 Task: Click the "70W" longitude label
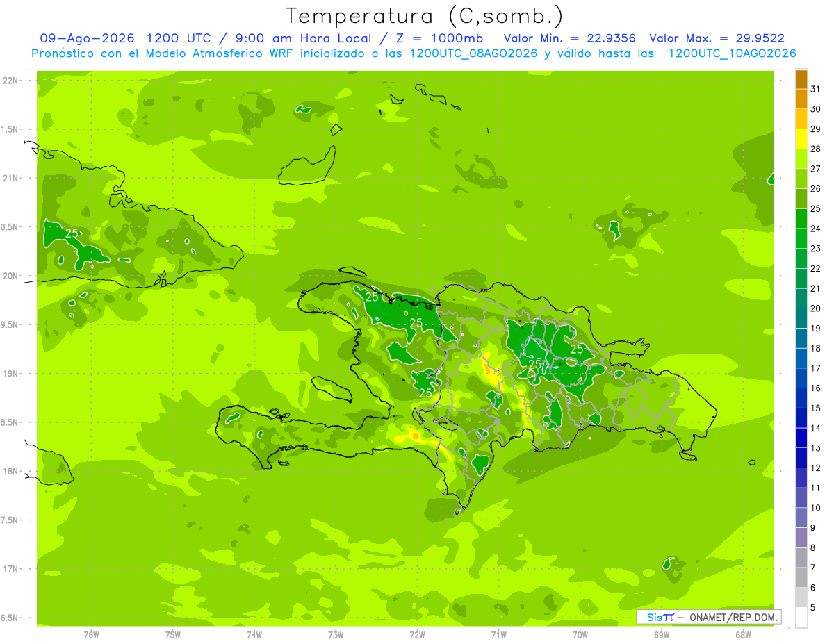(x=580, y=635)
